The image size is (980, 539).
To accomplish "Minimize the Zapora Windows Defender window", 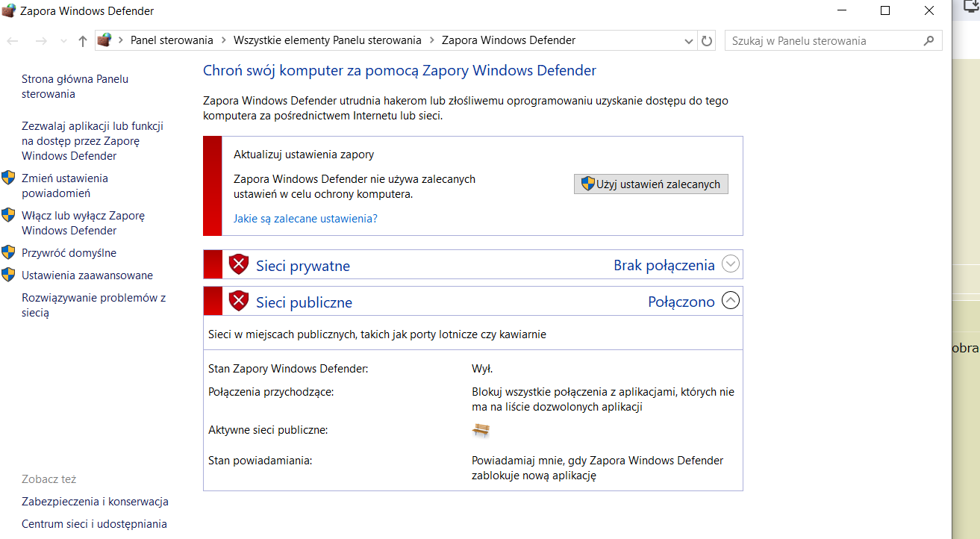I will pos(841,10).
